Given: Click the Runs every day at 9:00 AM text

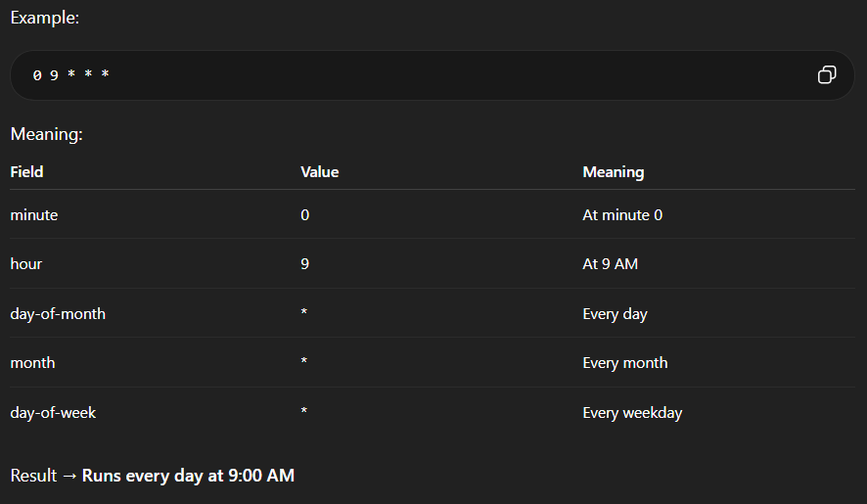Looking at the screenshot, I should (188, 476).
